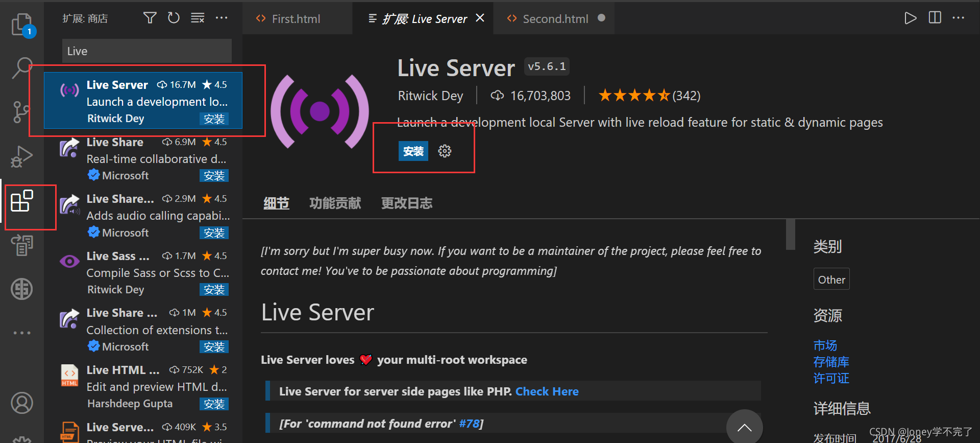Select Live Sass extension row
The width and height of the screenshot is (980, 443).
click(x=143, y=272)
